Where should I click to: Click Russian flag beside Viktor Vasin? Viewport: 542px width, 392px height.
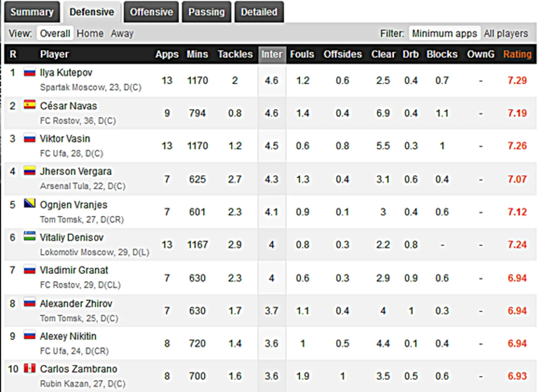point(30,138)
